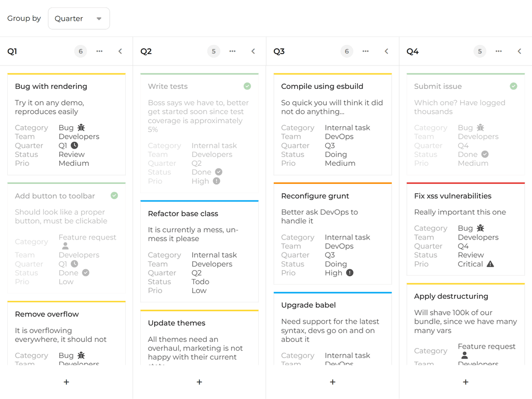Click the orange color bar on Reconfigure grunt card
Image resolution: width=532 pixels, height=399 pixels.
332,183
